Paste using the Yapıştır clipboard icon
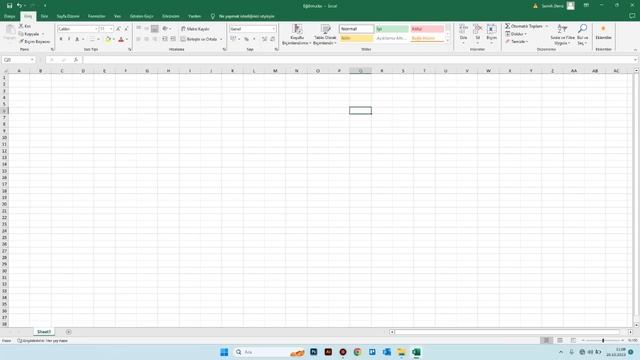Image resolution: width=640 pixels, height=360 pixels. coord(10,32)
